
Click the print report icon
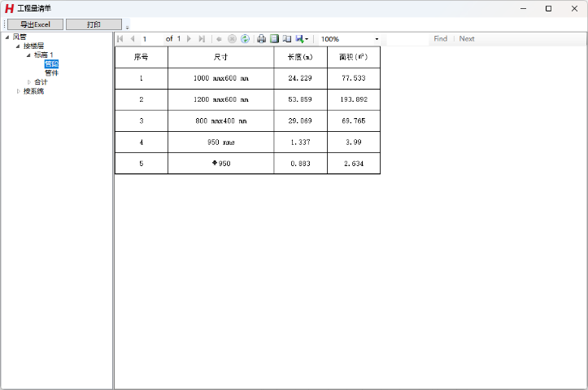(261, 39)
